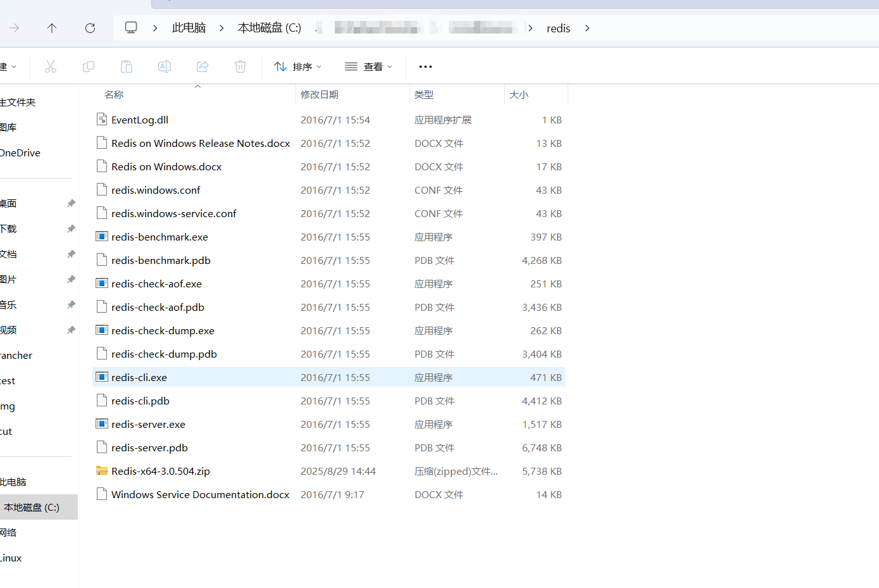Expand chevron after redis in address bar

tap(587, 28)
